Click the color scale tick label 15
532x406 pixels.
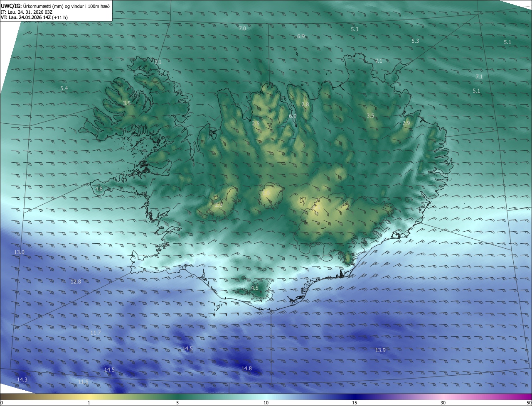(355, 403)
